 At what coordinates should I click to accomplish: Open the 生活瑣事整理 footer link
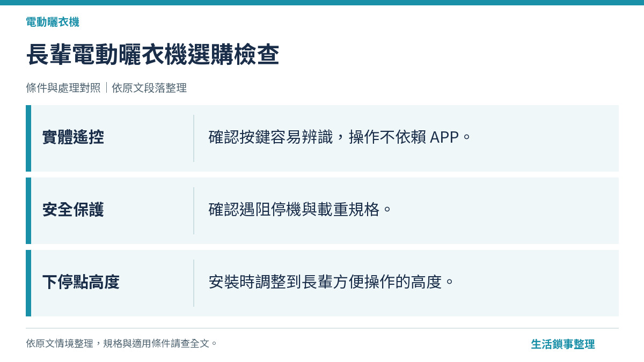pyautogui.click(x=563, y=344)
